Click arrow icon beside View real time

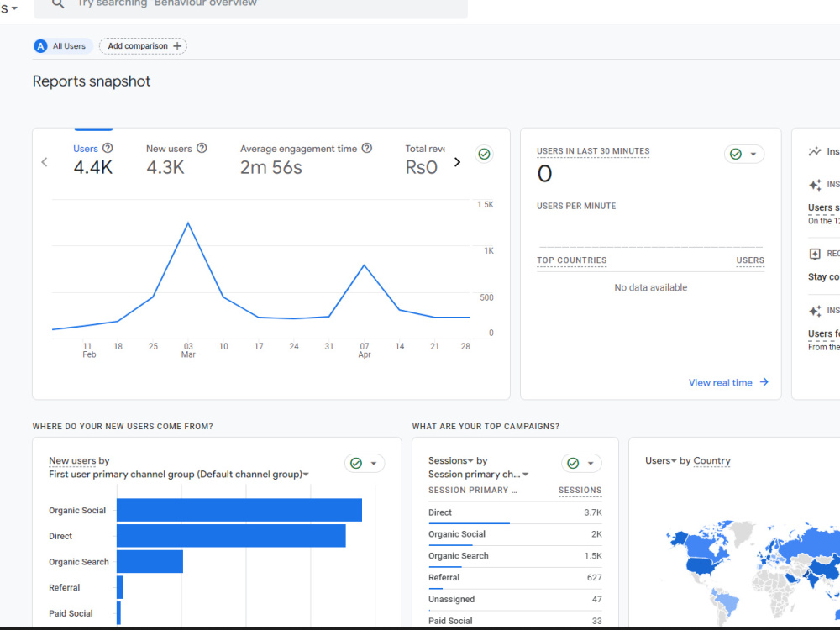[x=764, y=382]
